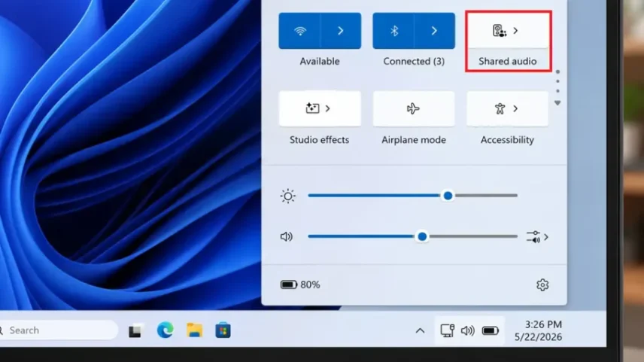Viewport: 644px width, 362px height.
Task: Click the Airplane mode label text
Action: click(414, 140)
